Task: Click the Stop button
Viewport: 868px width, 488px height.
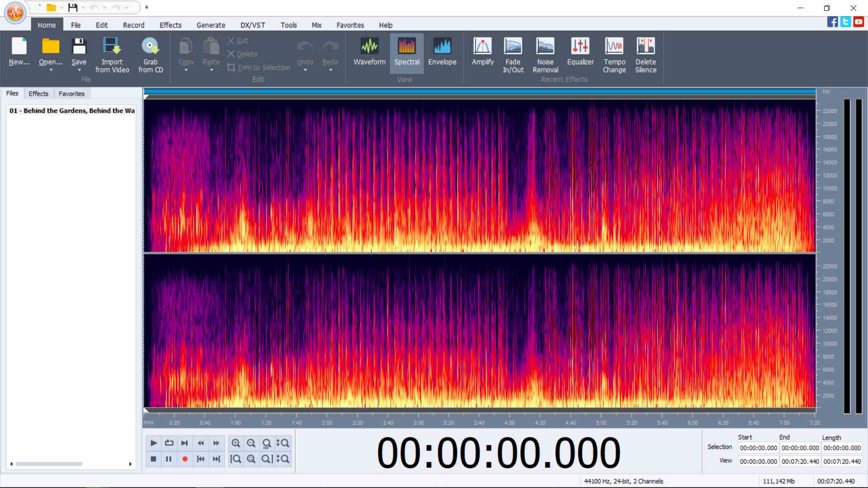Action: pos(153,459)
